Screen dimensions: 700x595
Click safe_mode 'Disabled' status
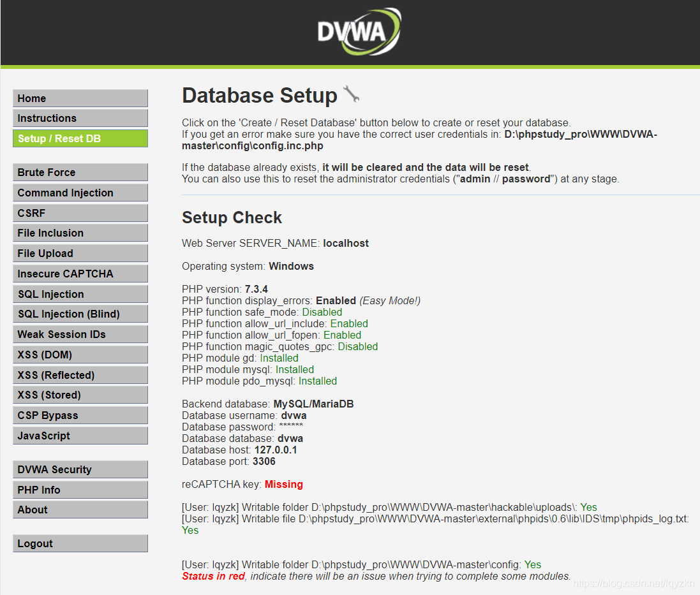[322, 312]
